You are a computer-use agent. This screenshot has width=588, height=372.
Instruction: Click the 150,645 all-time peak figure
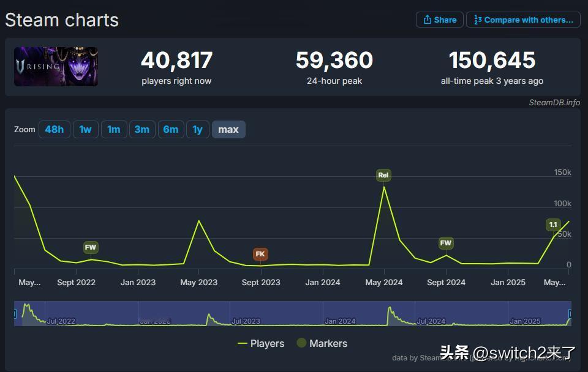point(492,61)
